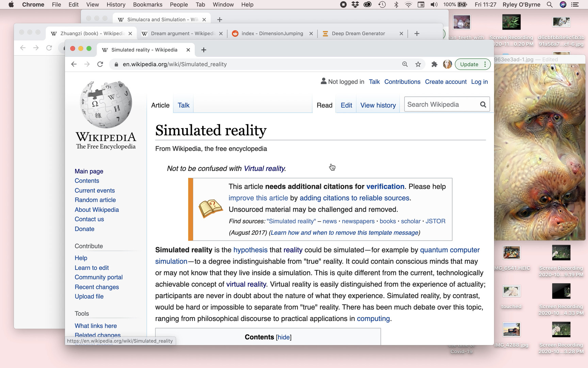Viewport: 588px width, 368px height.
Task: Click the zoom magnifier icon in address bar
Action: click(x=405, y=64)
